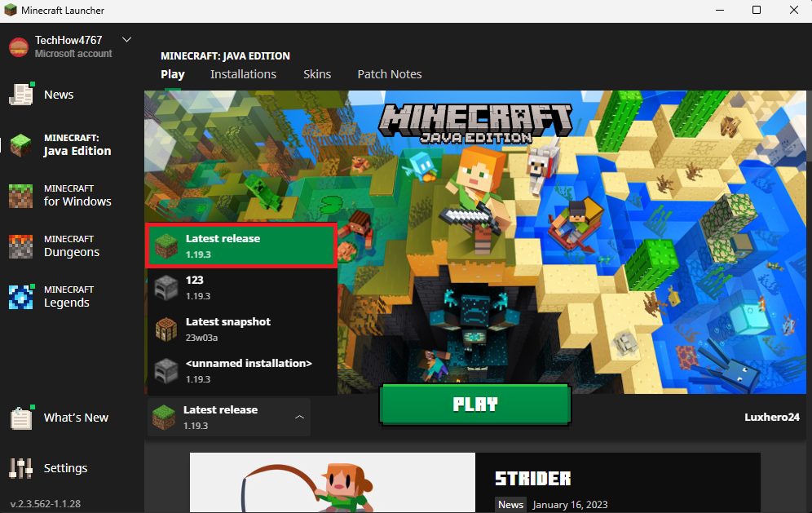The image size is (812, 513).
Task: Click the News sidebar label
Action: 59,95
